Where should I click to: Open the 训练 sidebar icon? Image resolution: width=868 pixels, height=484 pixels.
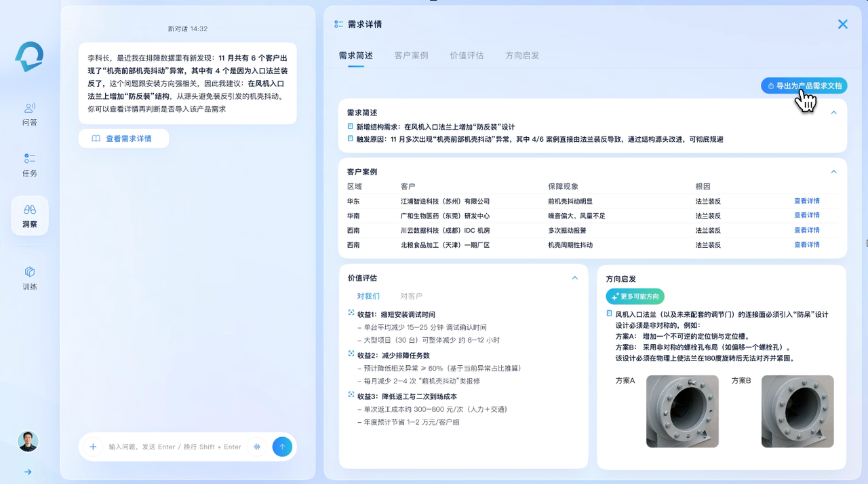point(30,278)
